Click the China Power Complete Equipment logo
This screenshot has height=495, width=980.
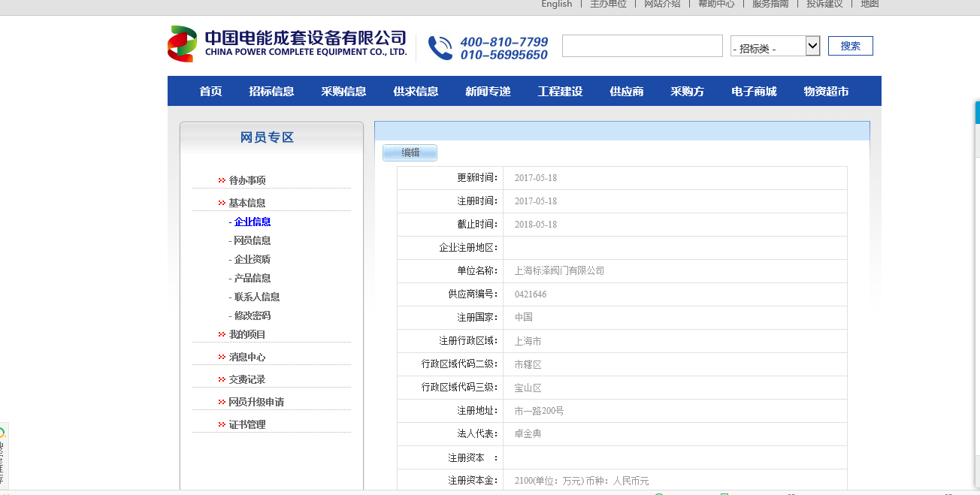pyautogui.click(x=287, y=44)
